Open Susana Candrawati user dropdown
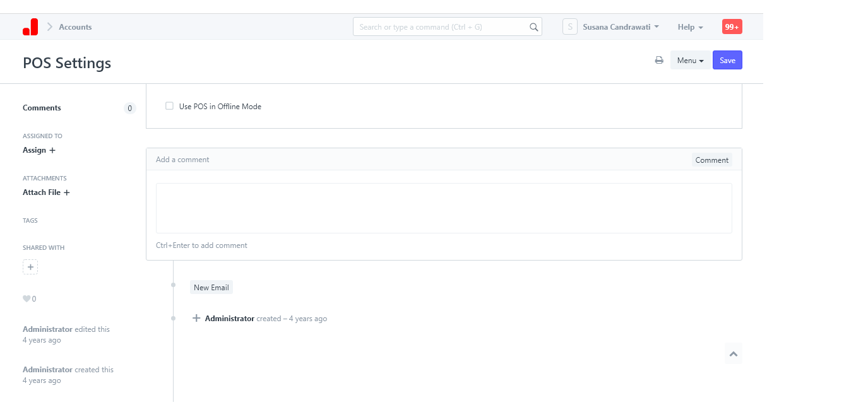 pyautogui.click(x=621, y=27)
